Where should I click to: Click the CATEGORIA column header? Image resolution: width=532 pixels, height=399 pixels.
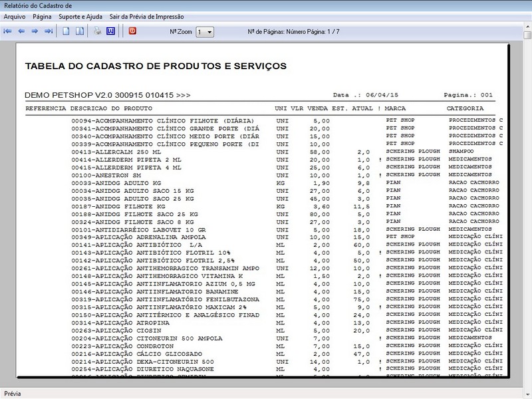(465, 108)
